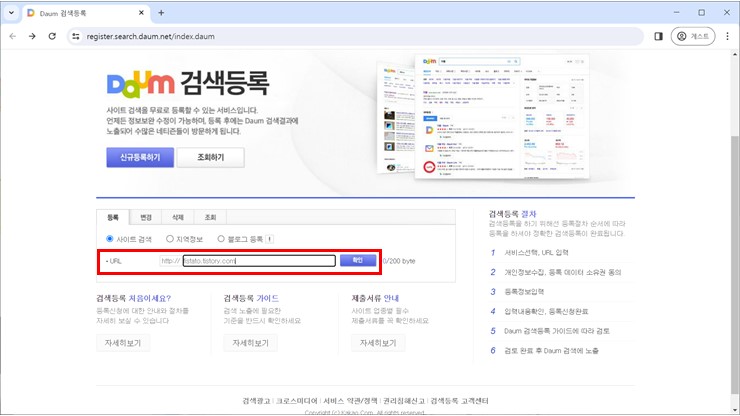Open 자세히보기 under 검색등록 가이드

[x=250, y=343]
